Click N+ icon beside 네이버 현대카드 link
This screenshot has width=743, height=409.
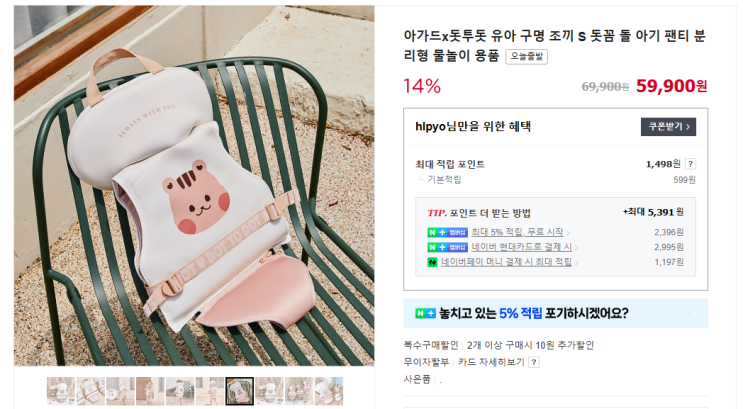click(447, 247)
